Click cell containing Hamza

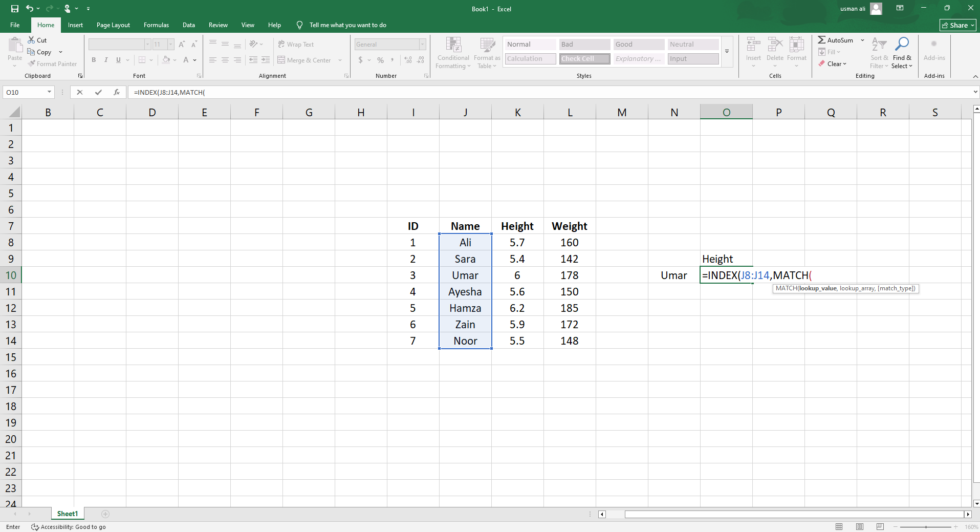pyautogui.click(x=465, y=308)
